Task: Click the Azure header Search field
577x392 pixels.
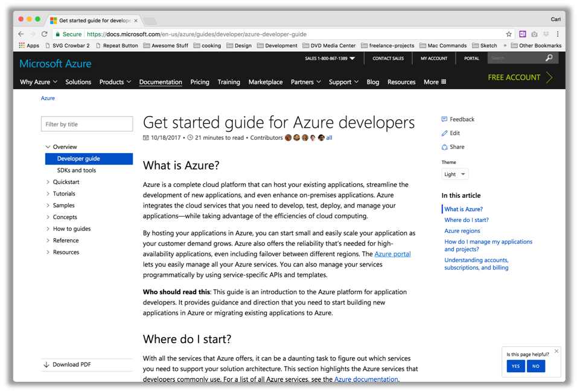Action: [515, 58]
